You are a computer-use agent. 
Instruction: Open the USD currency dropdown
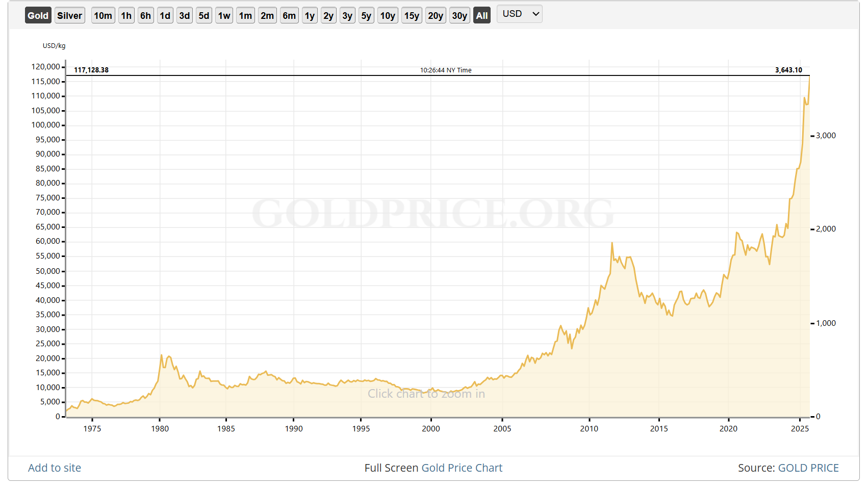(x=520, y=14)
